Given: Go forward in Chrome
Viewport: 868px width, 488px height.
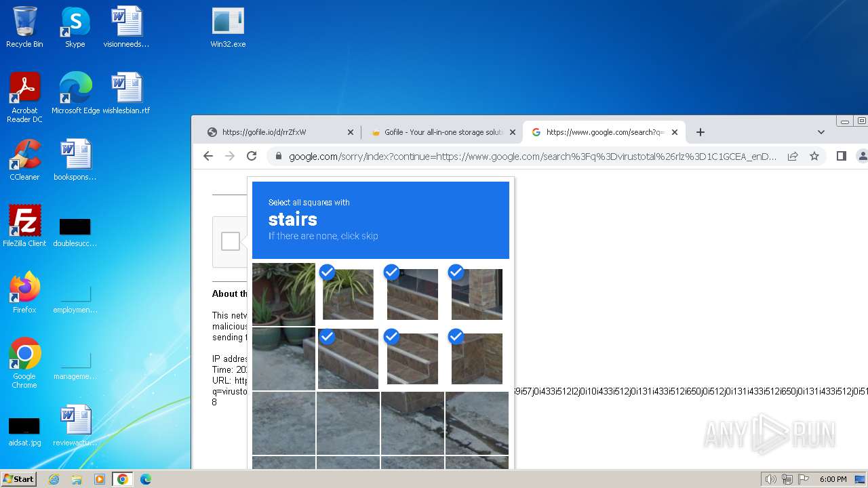Looking at the screenshot, I should click(230, 156).
